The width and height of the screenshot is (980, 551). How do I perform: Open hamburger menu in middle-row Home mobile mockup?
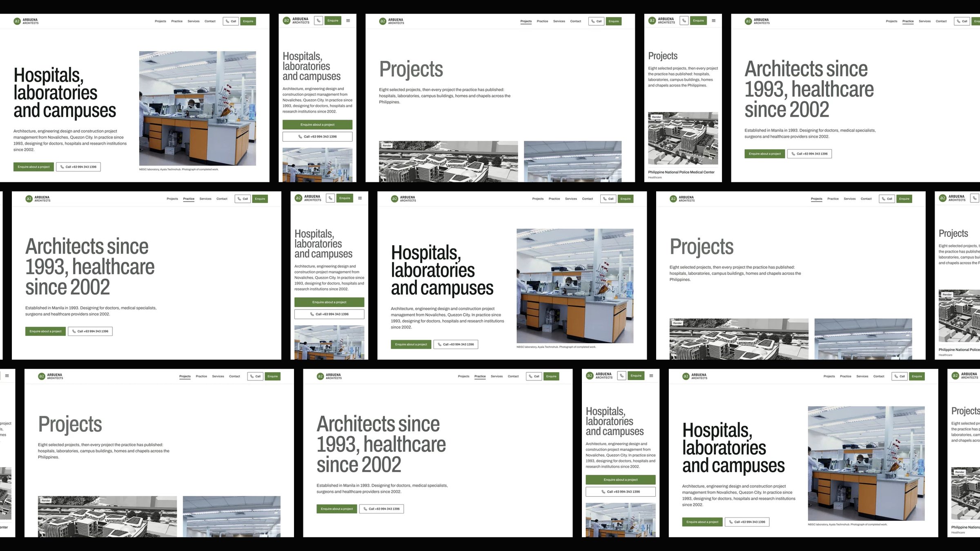coord(360,198)
